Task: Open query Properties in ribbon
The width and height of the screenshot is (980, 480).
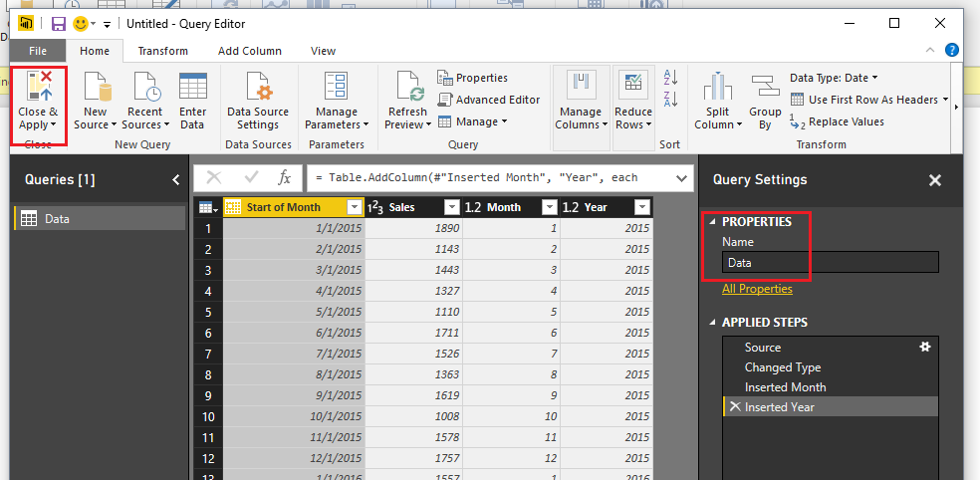Action: click(472, 78)
